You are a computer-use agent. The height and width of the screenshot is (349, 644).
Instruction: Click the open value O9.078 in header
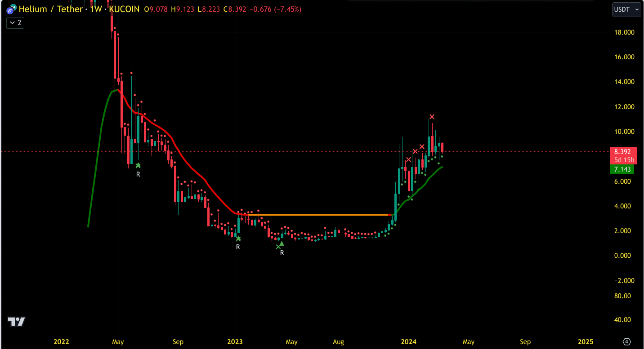tap(157, 9)
